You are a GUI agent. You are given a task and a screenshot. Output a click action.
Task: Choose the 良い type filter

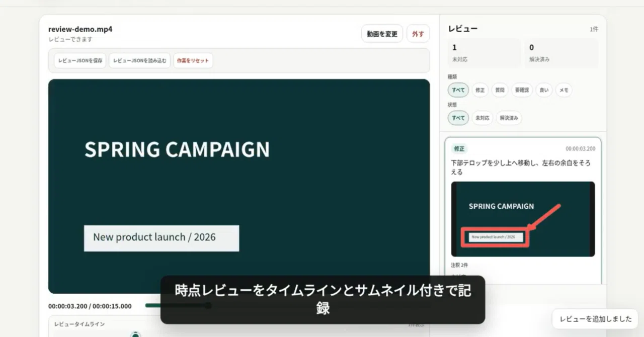(544, 90)
